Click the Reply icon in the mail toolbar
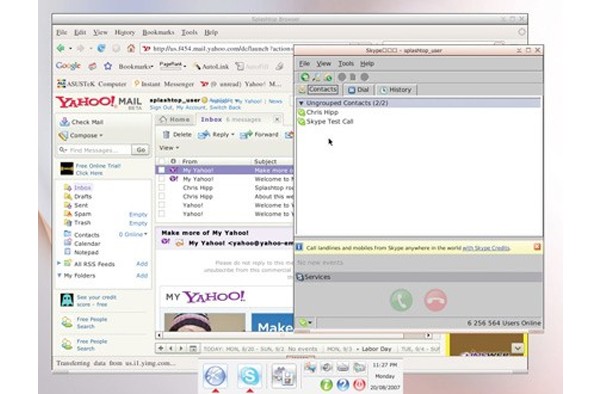The height and width of the screenshot is (394, 600). 204,135
